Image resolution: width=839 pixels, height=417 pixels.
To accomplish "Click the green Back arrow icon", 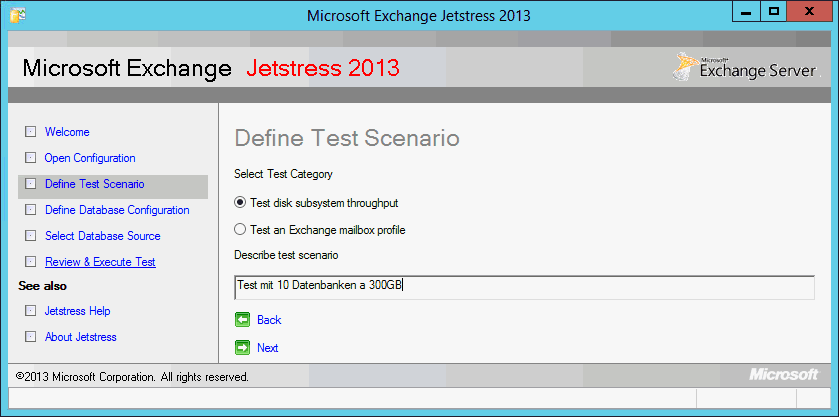I will 242,320.
